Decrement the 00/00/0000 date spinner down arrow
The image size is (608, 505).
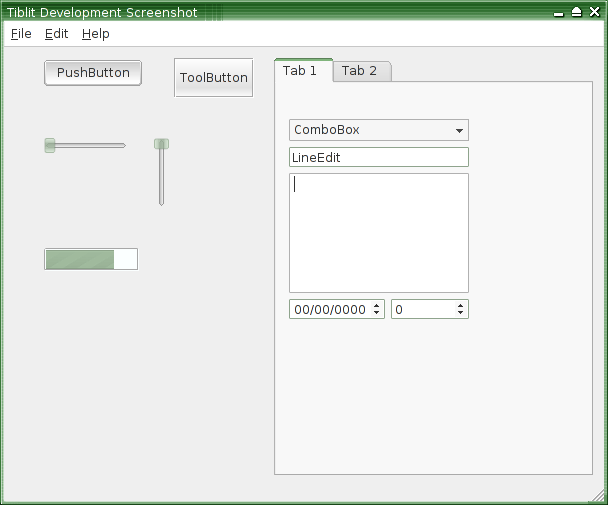[376, 313]
